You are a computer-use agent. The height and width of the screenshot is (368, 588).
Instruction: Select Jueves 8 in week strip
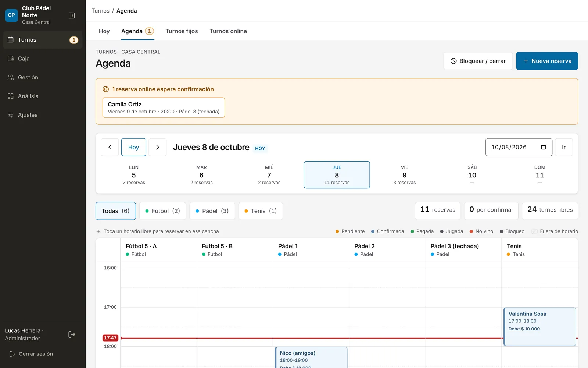(x=337, y=175)
